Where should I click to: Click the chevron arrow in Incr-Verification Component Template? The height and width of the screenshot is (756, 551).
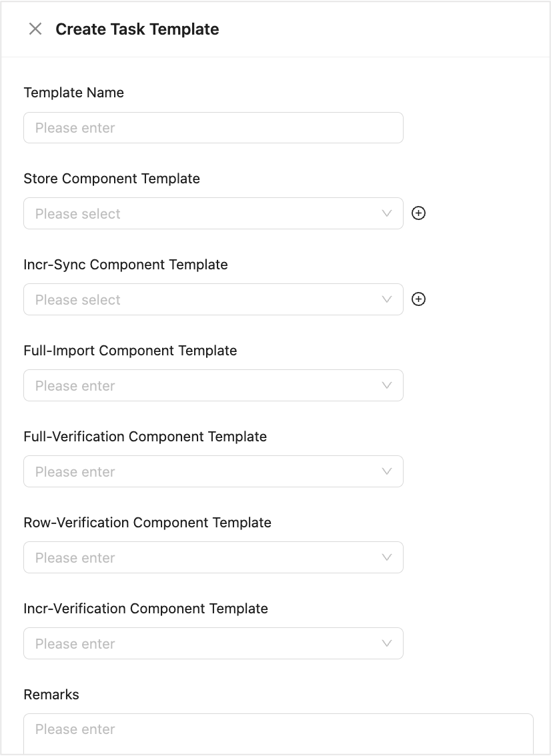tap(387, 643)
